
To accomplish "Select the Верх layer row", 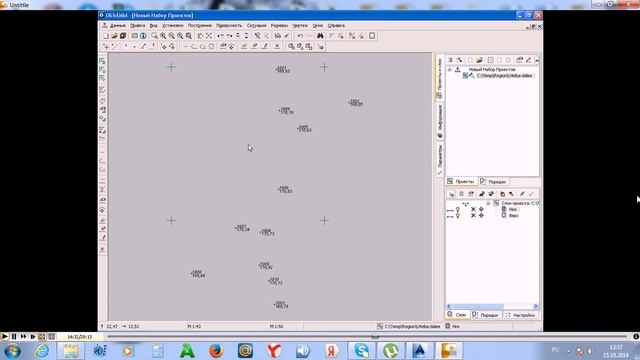I will click(513, 216).
